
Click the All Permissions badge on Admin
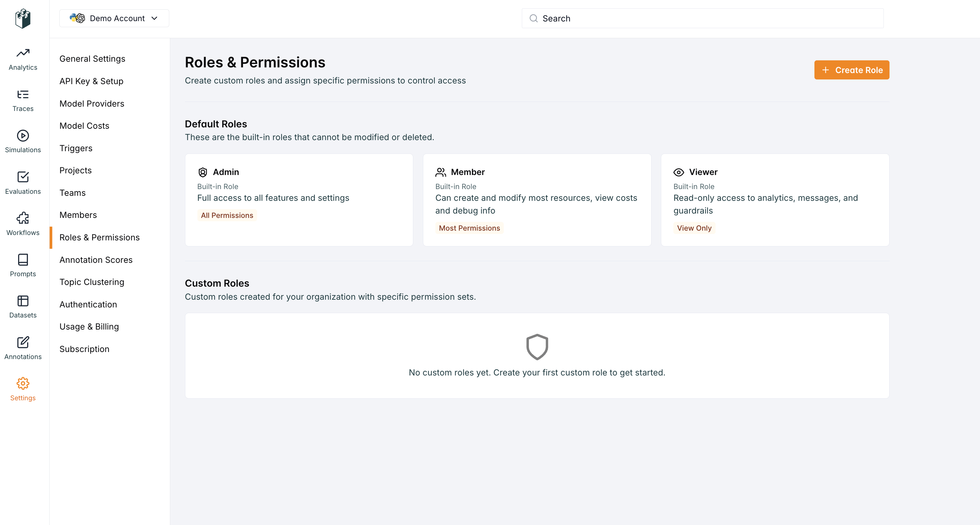[x=227, y=215]
